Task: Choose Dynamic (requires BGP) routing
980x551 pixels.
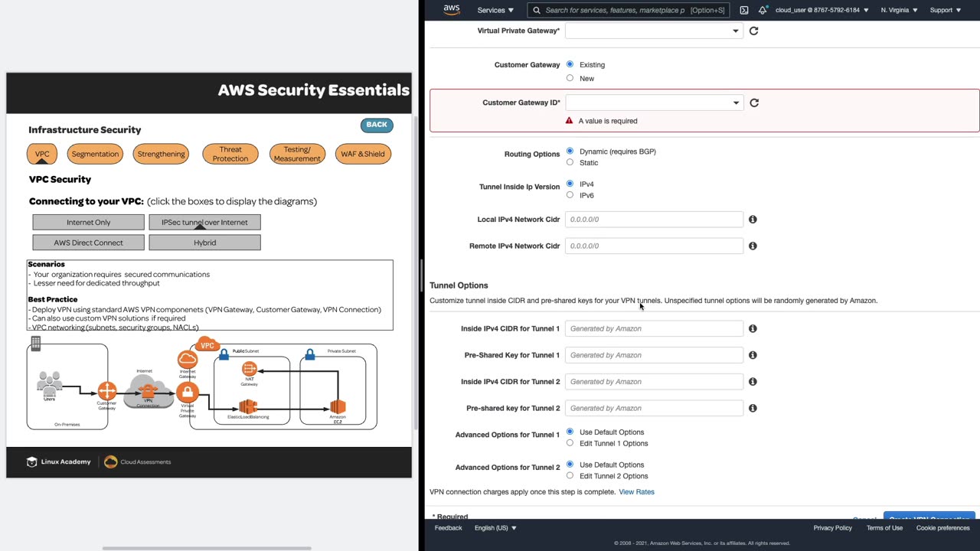Action: click(x=570, y=152)
